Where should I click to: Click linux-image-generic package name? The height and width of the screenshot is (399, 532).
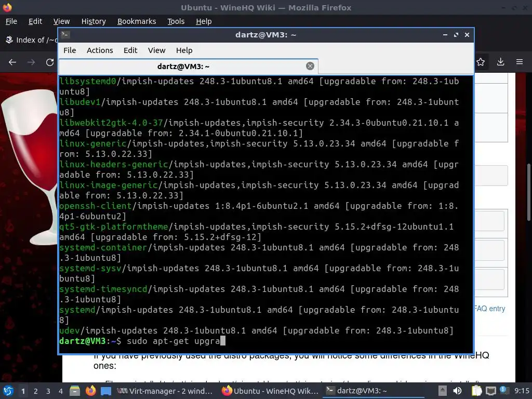click(x=109, y=185)
